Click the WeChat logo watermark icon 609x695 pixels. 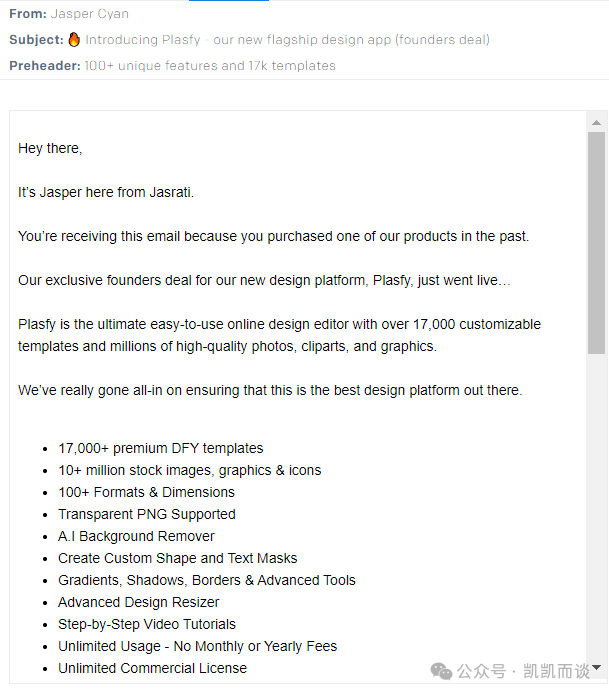[441, 670]
